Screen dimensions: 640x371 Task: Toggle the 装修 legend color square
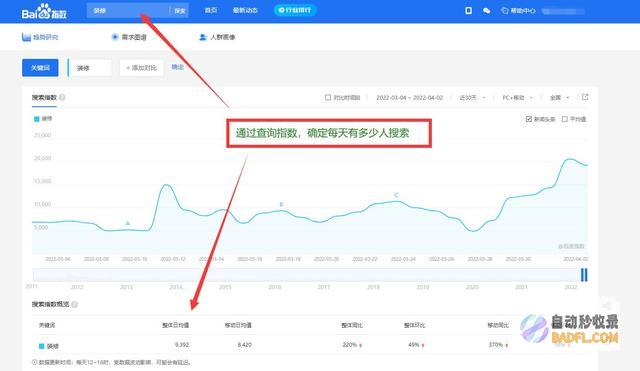(x=36, y=119)
